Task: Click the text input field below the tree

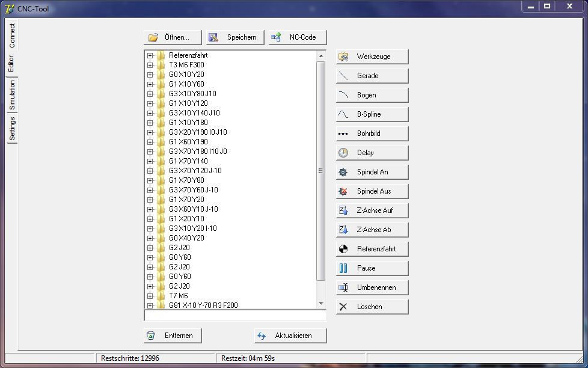Action: pyautogui.click(x=234, y=315)
